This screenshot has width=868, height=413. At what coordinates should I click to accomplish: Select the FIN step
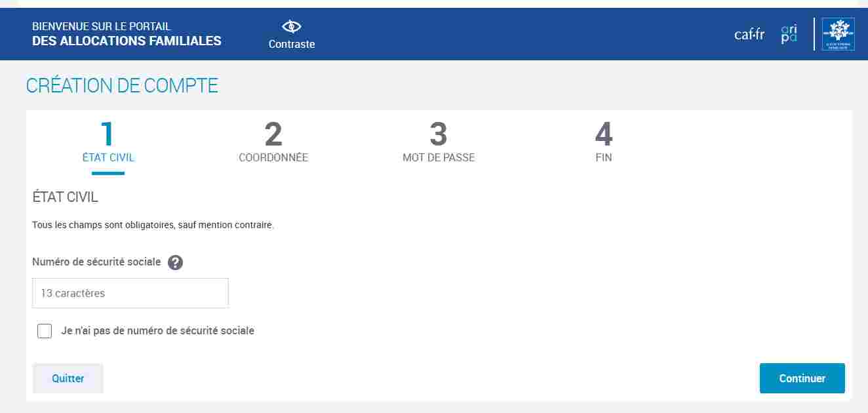pyautogui.click(x=604, y=157)
